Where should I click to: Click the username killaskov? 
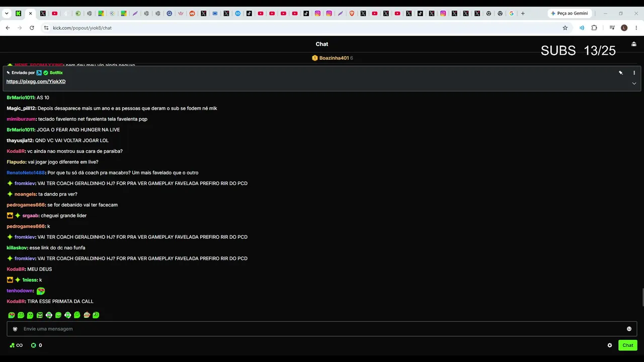coord(17,248)
